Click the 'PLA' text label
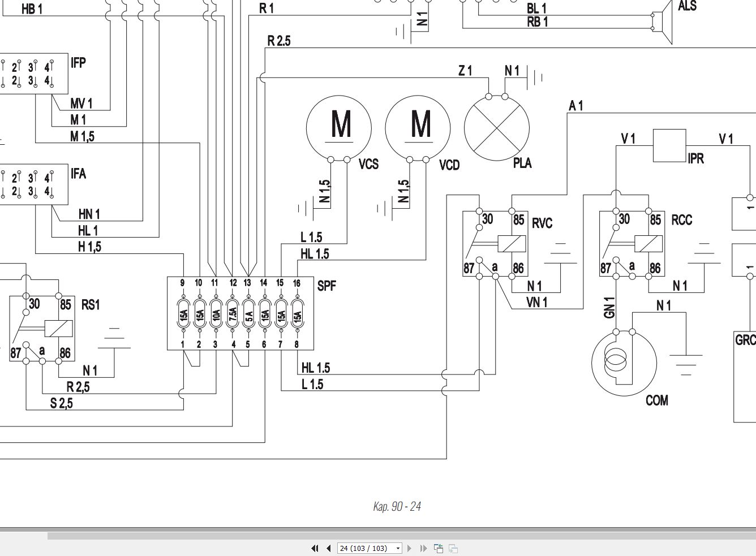Image resolution: width=756 pixels, height=556 pixels. click(522, 163)
